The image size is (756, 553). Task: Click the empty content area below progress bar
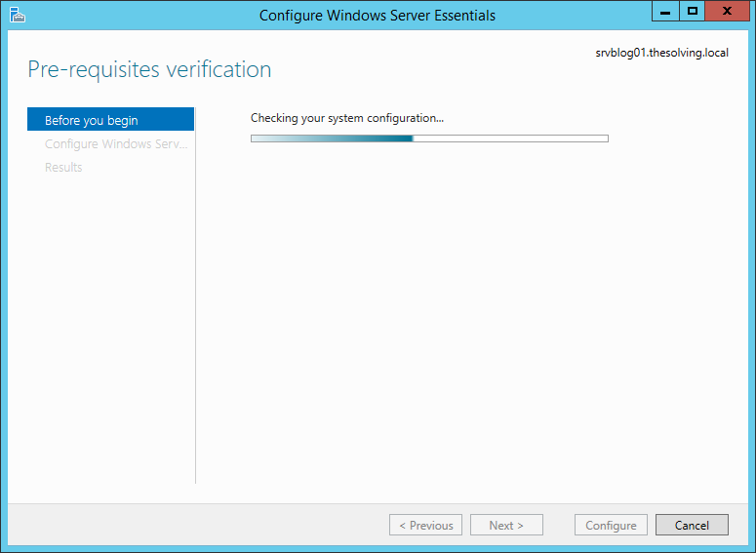468,312
